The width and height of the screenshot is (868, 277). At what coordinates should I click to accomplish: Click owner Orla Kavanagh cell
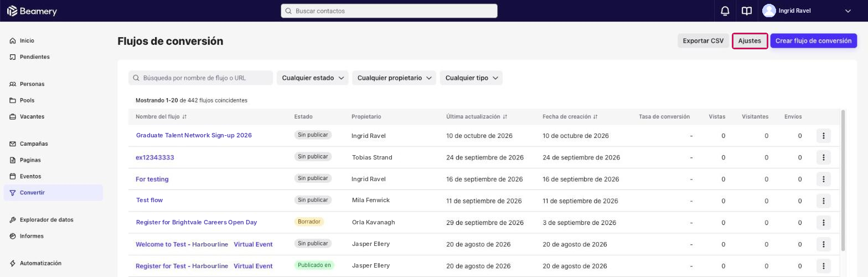pos(374,222)
